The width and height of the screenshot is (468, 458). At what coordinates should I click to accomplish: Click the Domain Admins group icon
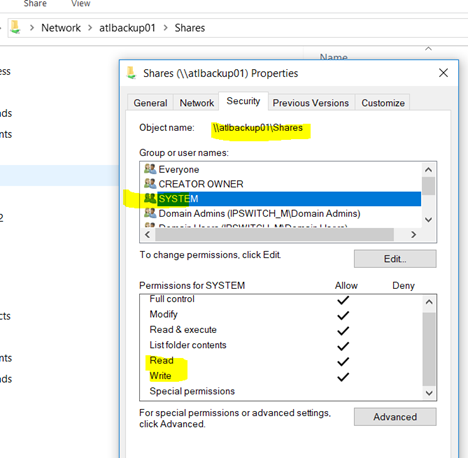tap(150, 213)
